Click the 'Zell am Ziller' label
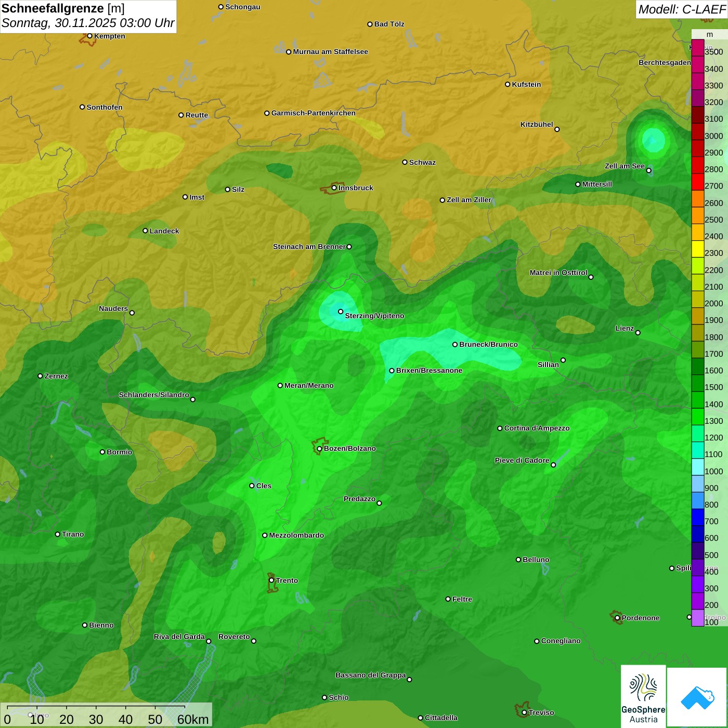The image size is (728, 728). coord(469,200)
